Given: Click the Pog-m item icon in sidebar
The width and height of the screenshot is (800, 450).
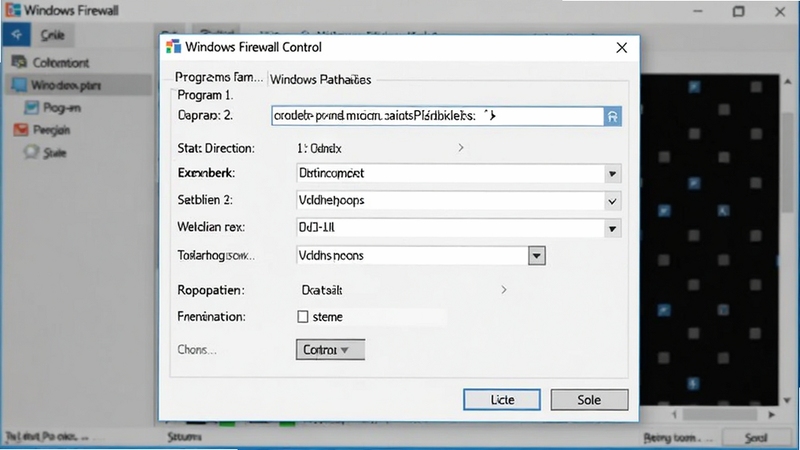Looking at the screenshot, I should [32, 107].
